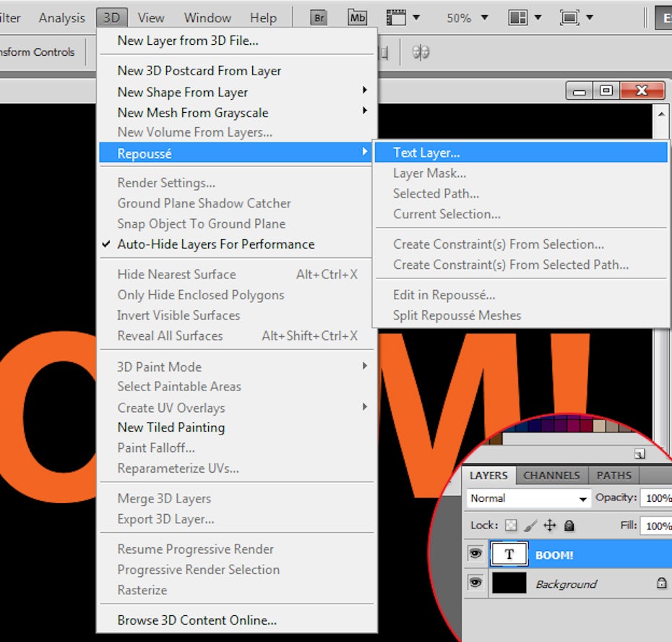Open the 50% zoom level dropdown
672x642 pixels.
[x=467, y=18]
